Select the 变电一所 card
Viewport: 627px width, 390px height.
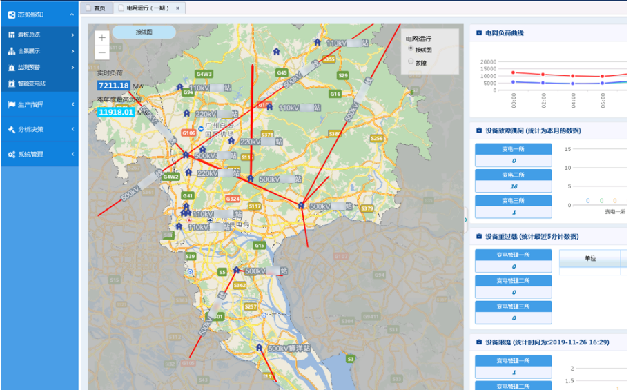513,155
